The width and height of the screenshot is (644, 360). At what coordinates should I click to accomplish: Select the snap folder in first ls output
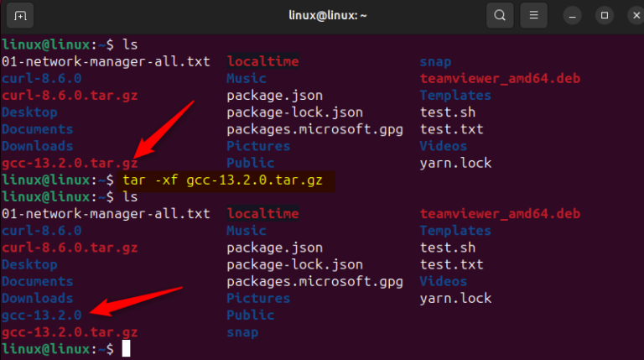(435, 62)
